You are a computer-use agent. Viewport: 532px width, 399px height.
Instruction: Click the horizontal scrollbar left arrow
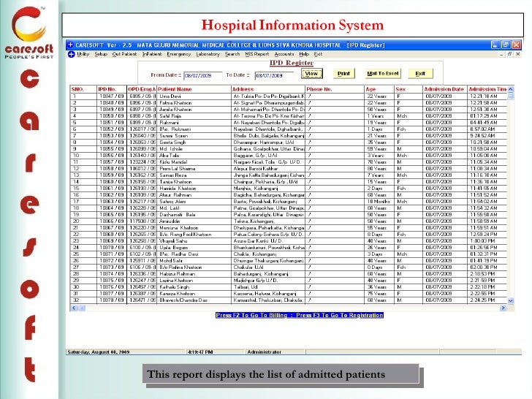coord(74,308)
